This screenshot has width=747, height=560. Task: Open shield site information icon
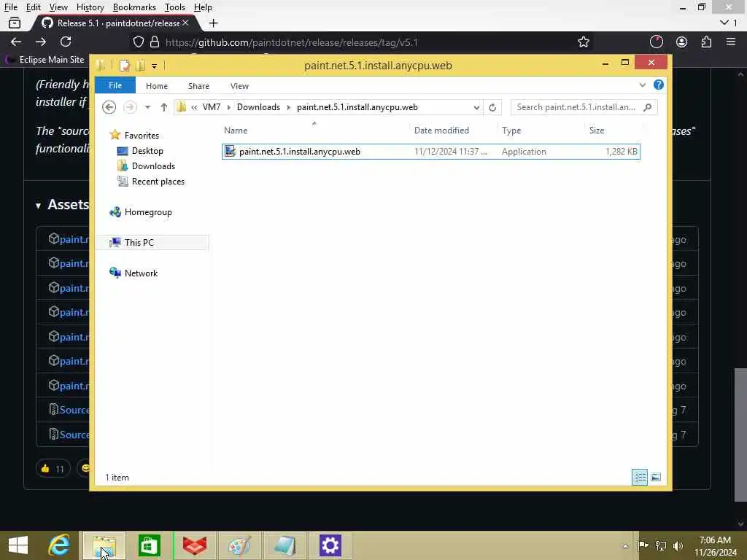[138, 42]
